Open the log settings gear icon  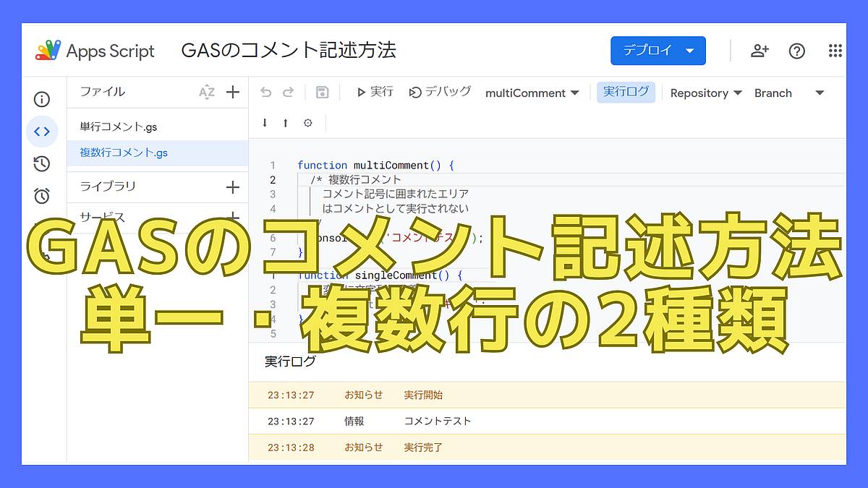(x=307, y=123)
